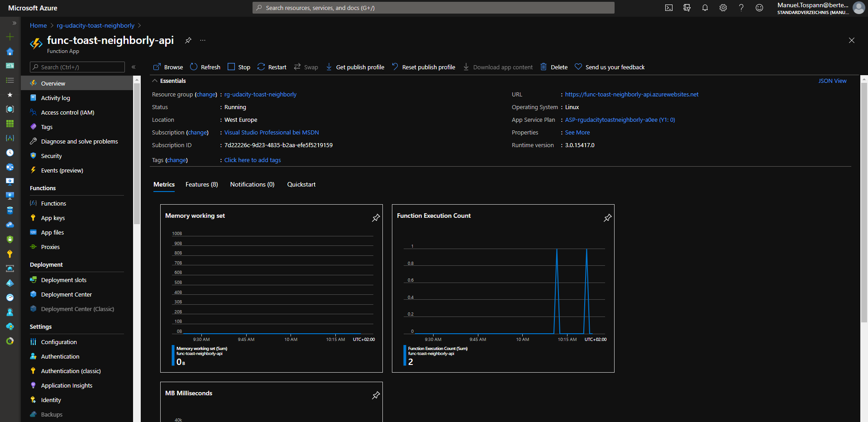Open App files menu item
Screen dimensions: 868x422
click(x=77, y=232)
